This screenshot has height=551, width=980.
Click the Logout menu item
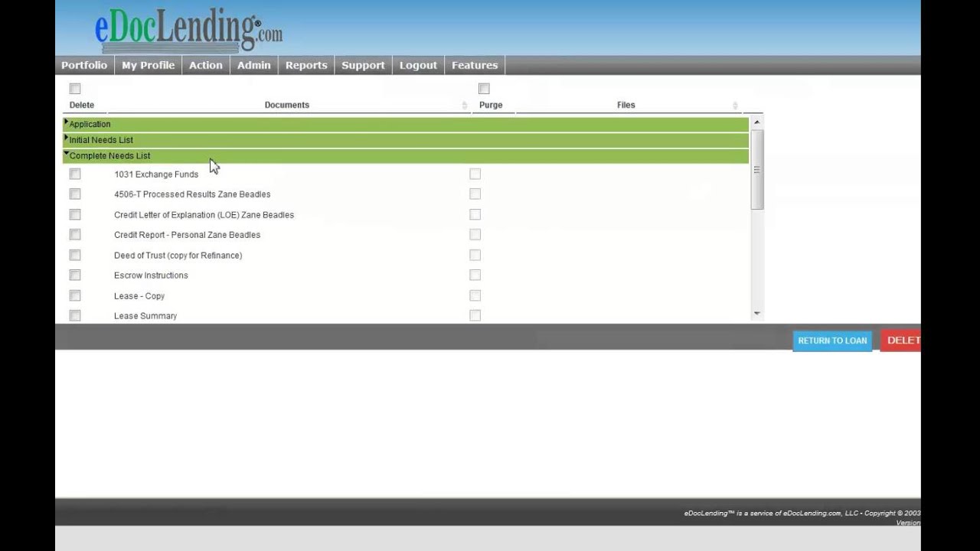(418, 65)
